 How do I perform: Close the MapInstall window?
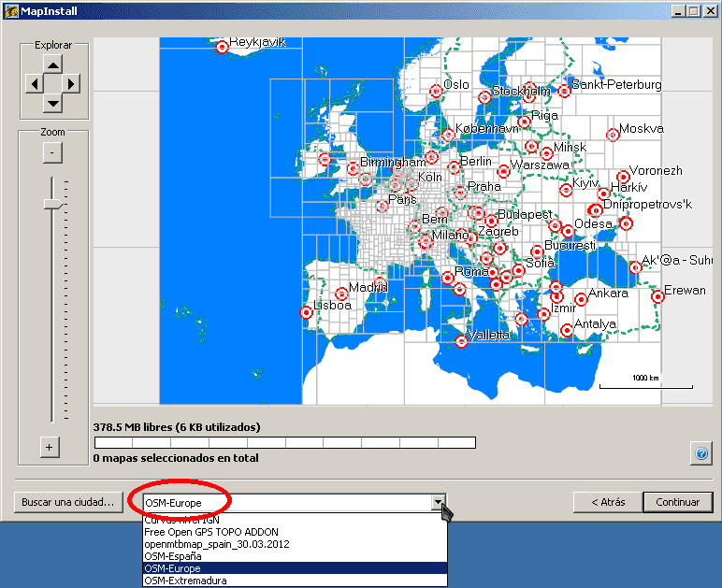tap(711, 11)
